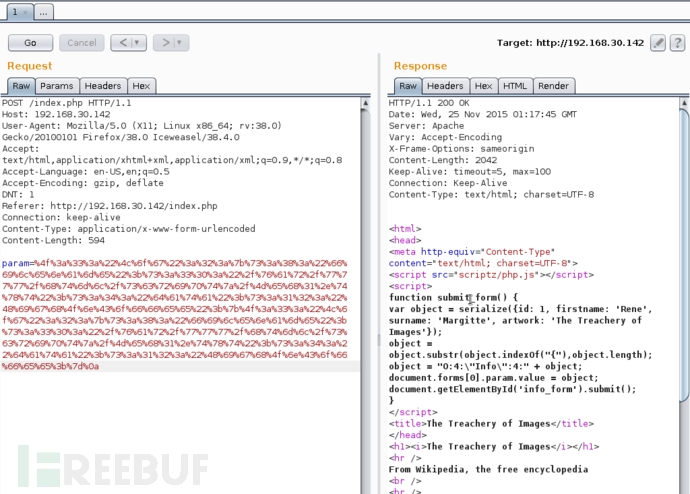This screenshot has width=690, height=494.
Task: Open a new Repeater tab with the ... tab
Action: pos(43,12)
